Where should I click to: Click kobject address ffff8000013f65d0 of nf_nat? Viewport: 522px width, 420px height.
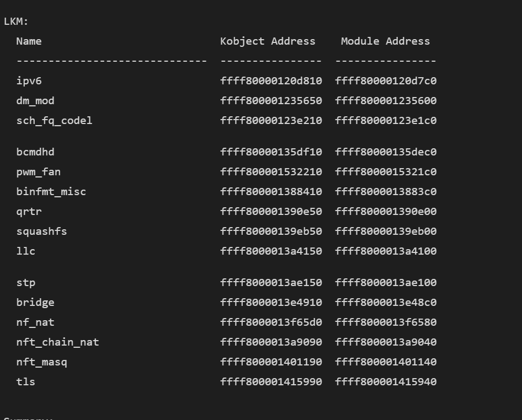coord(271,322)
